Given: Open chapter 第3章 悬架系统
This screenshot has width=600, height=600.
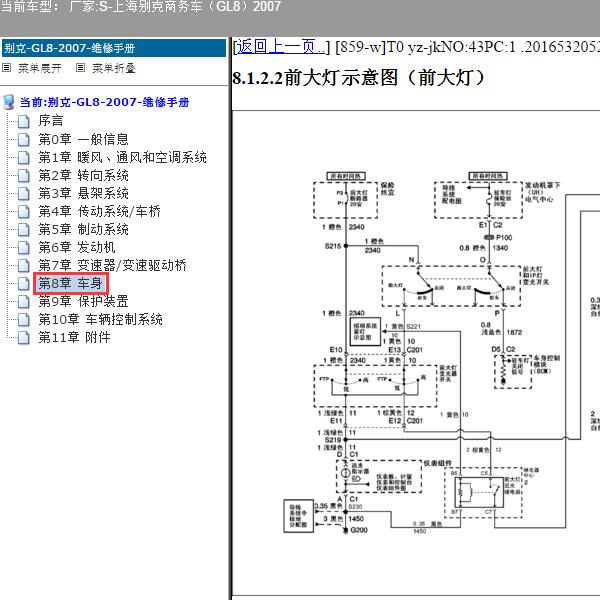Looking at the screenshot, I should pyautogui.click(x=83, y=193).
